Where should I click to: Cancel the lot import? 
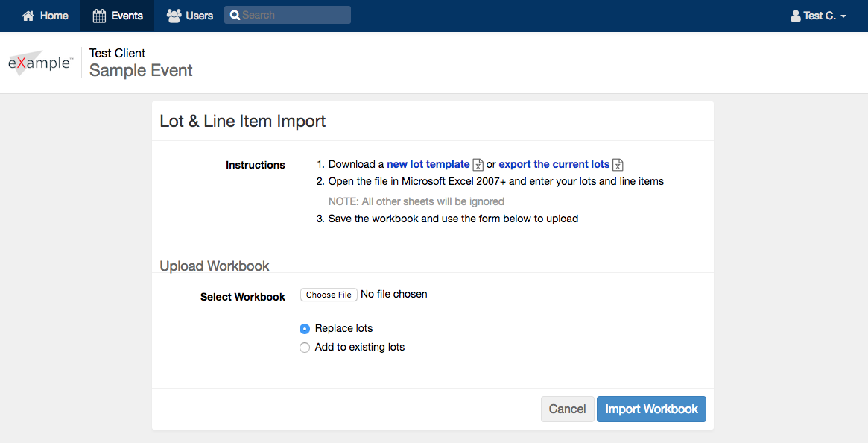coord(568,409)
